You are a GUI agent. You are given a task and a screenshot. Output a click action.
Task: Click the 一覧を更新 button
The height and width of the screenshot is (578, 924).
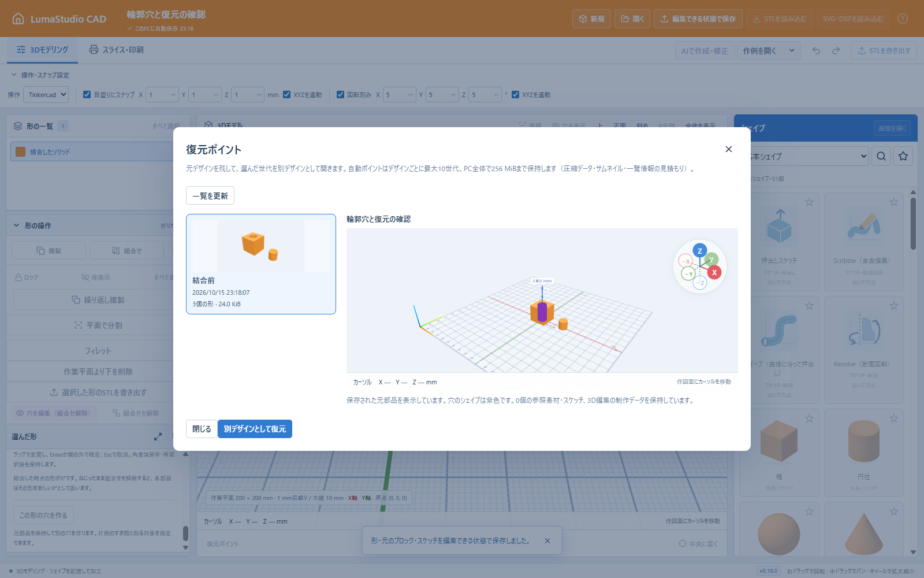click(210, 196)
